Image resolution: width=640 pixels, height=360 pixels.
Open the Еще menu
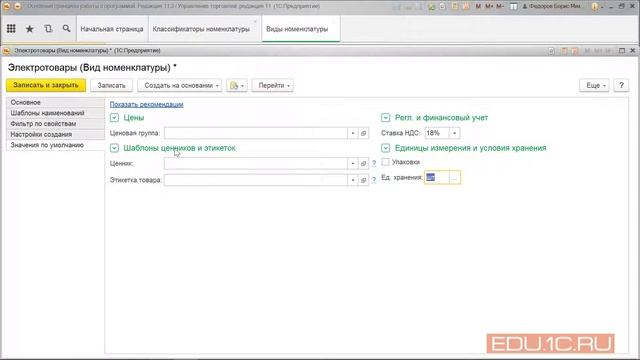click(594, 85)
